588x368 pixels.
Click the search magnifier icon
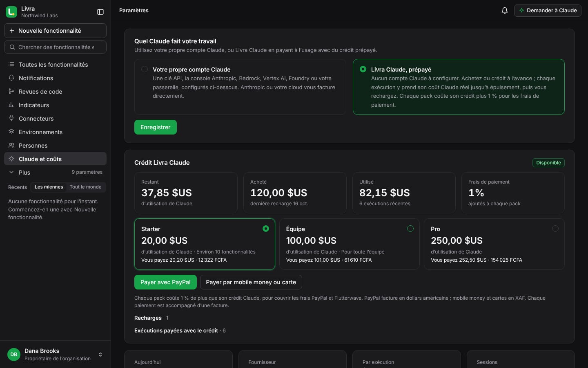[12, 47]
